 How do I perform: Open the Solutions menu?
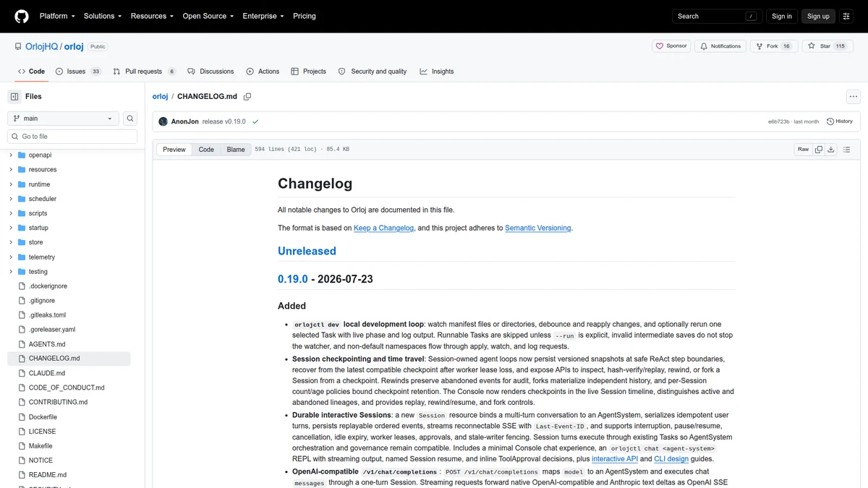103,16
